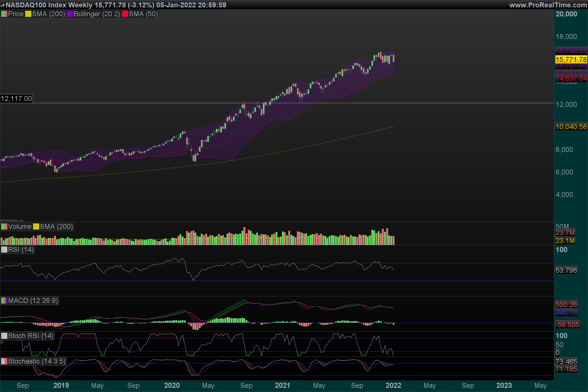
Task: Open the www.ProRealTime.com link
Action: click(548, 5)
